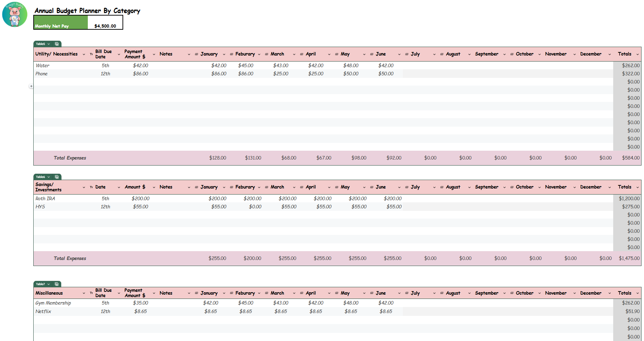Click the add row plus button beside Table5

tap(31, 86)
